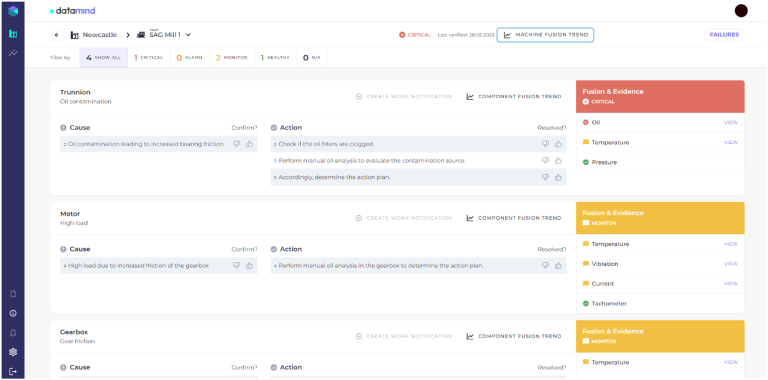Thumbs up 'Perform manual oil analysis to evaluate' action
Image resolution: width=768 pixels, height=380 pixels.
[x=558, y=161]
